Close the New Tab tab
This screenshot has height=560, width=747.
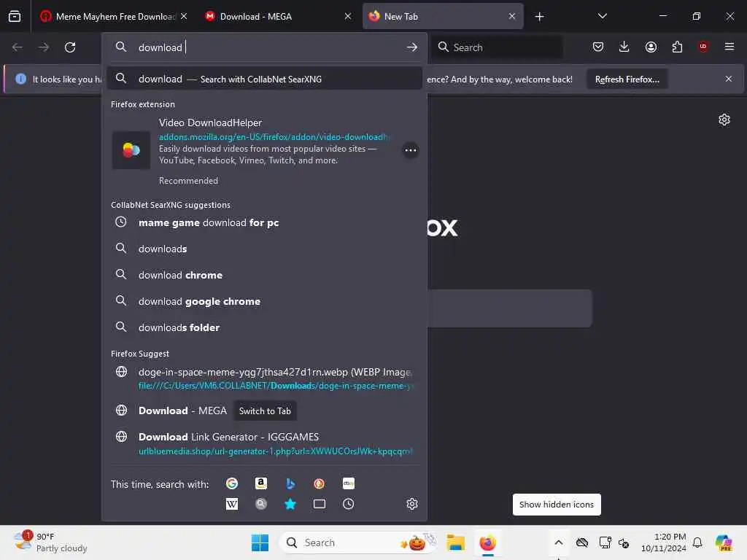(x=511, y=16)
